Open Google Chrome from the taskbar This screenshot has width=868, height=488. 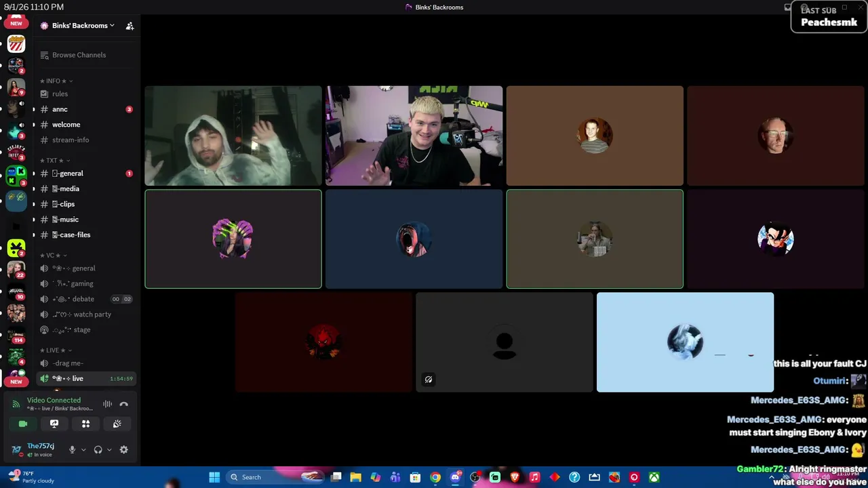coord(435,477)
